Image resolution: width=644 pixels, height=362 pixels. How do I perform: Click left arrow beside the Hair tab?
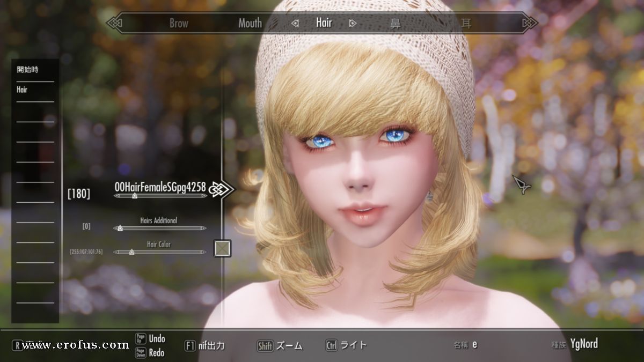pos(295,23)
